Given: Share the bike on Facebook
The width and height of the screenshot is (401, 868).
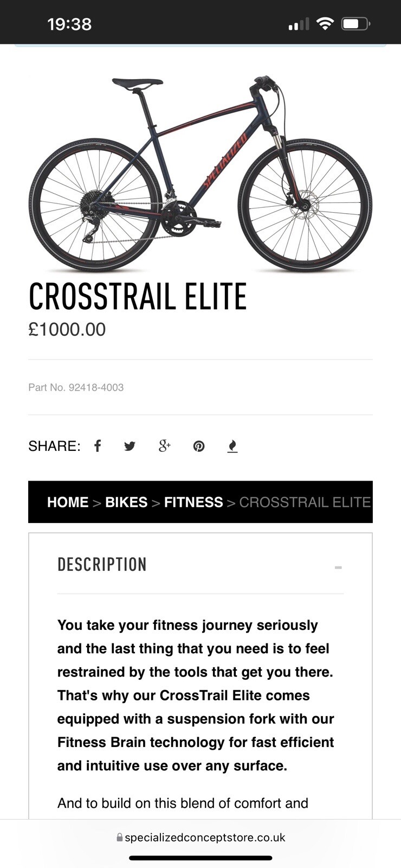Looking at the screenshot, I should tap(98, 445).
